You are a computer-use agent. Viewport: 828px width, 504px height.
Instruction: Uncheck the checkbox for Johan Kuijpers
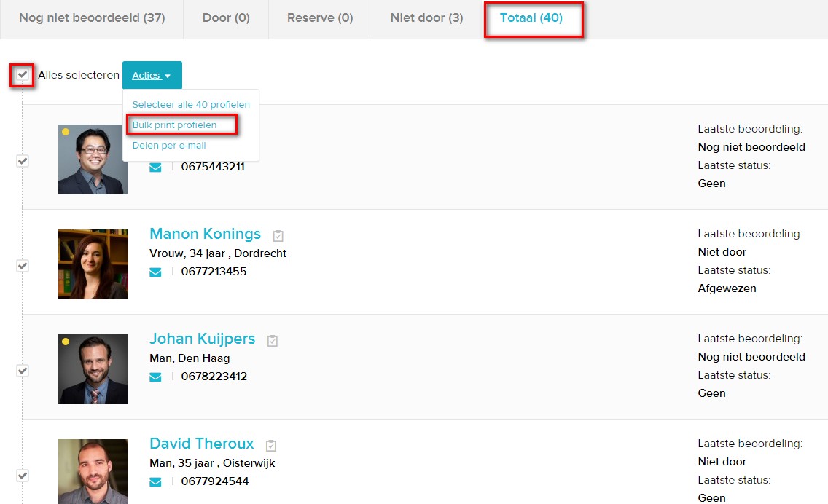tap(23, 371)
